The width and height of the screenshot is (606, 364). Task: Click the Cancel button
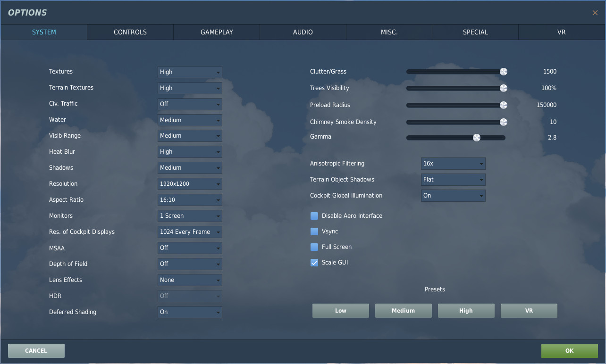(36, 351)
